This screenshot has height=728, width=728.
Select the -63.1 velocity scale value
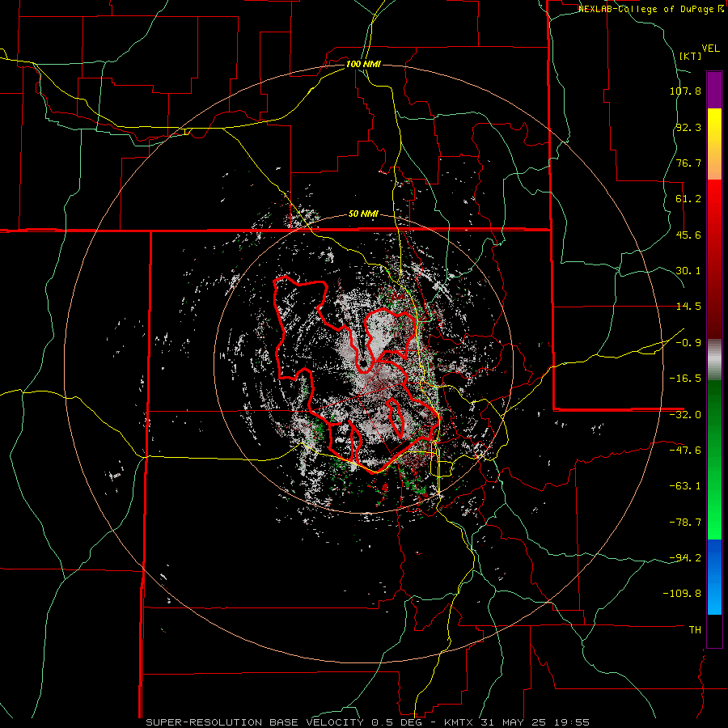(x=685, y=486)
